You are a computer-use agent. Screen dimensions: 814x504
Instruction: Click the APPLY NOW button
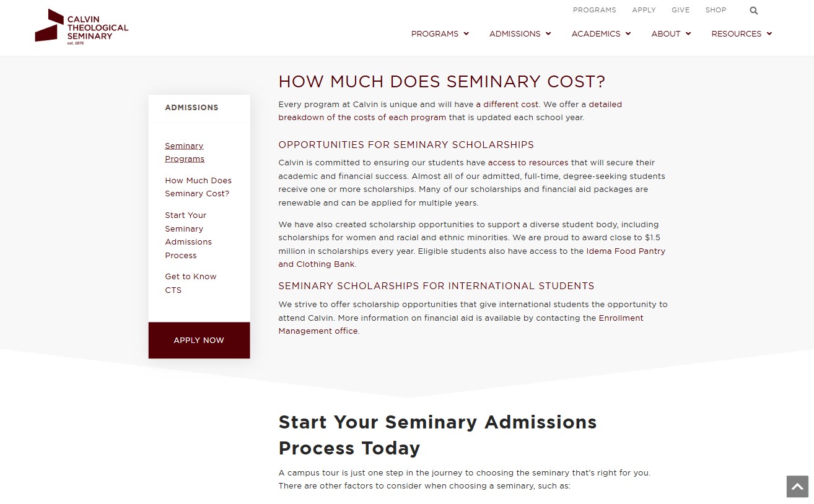[x=199, y=340]
